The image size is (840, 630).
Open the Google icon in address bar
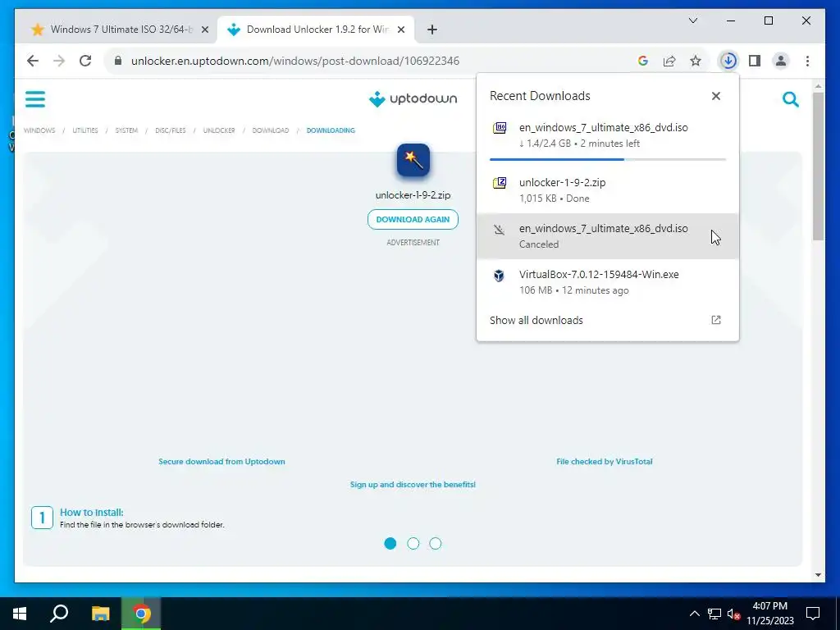[x=643, y=61]
